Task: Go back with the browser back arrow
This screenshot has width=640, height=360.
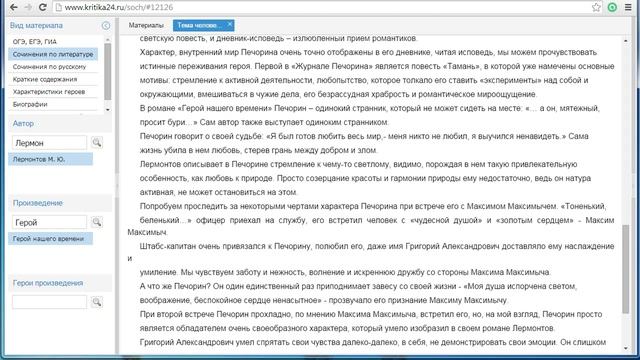Action: [13, 7]
